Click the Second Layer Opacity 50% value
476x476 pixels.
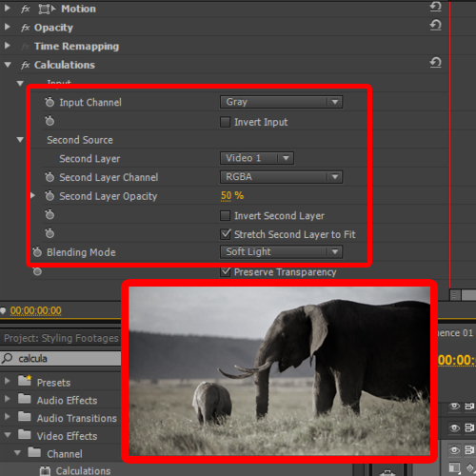coord(232,196)
